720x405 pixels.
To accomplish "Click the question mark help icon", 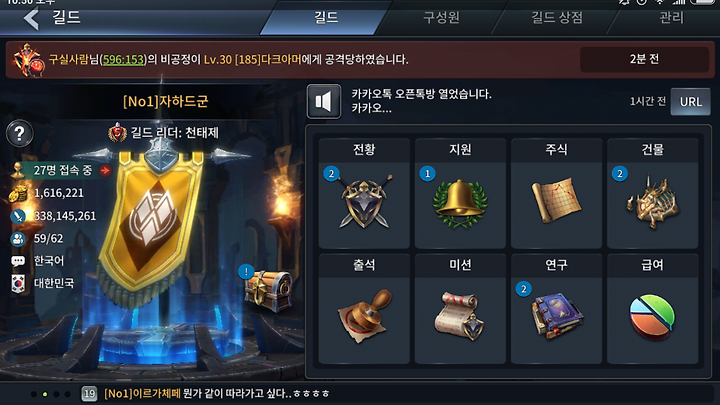I will pos(19,134).
